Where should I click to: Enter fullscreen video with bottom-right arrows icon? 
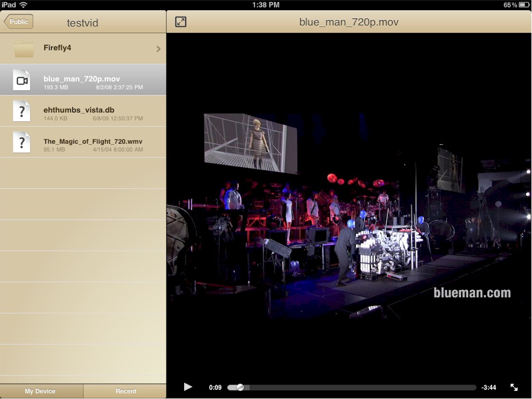click(x=514, y=387)
